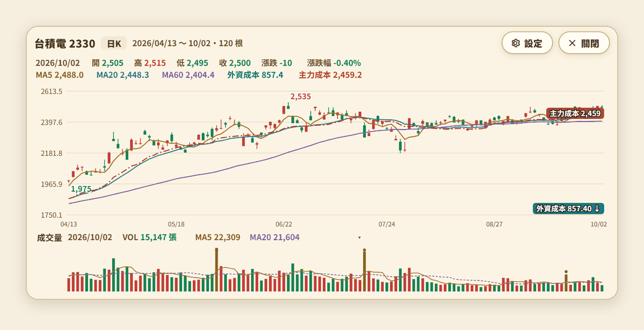Screen dimensions: 644x330
Task: Select the 1,975 low price label
Action: 81,189
